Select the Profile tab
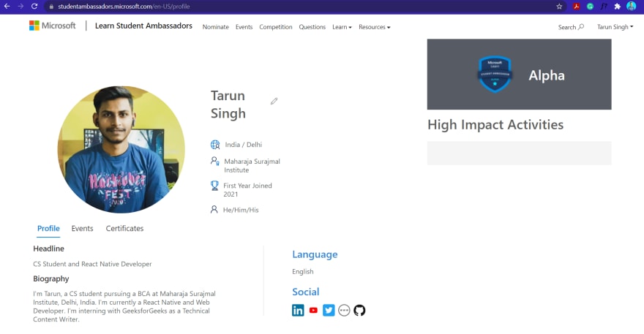 click(x=48, y=229)
